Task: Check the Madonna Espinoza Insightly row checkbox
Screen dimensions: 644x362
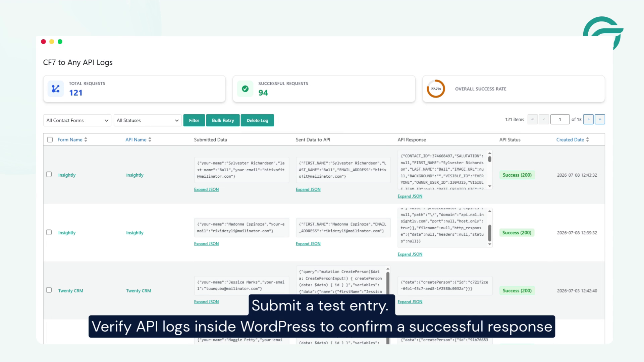Action: pyautogui.click(x=49, y=232)
